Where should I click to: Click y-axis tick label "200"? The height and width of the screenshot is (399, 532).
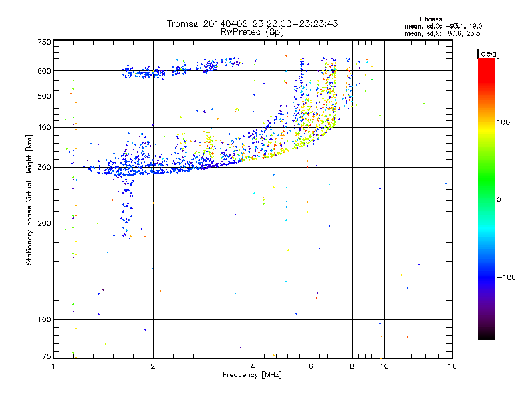45,223
